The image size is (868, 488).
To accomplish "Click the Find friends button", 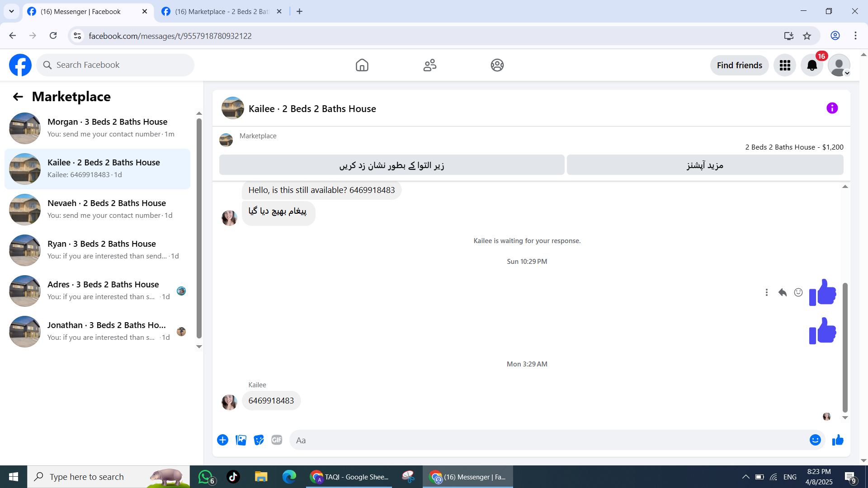I will click(739, 65).
